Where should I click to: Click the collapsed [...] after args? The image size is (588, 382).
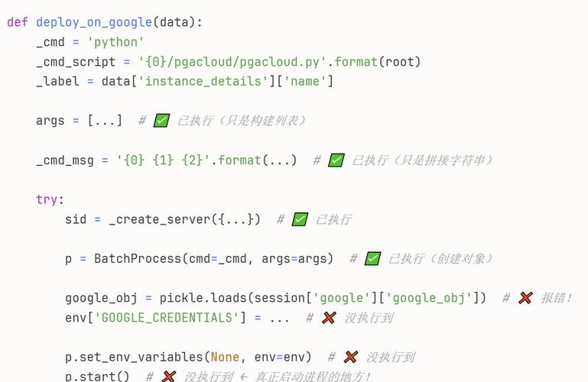[105, 121]
